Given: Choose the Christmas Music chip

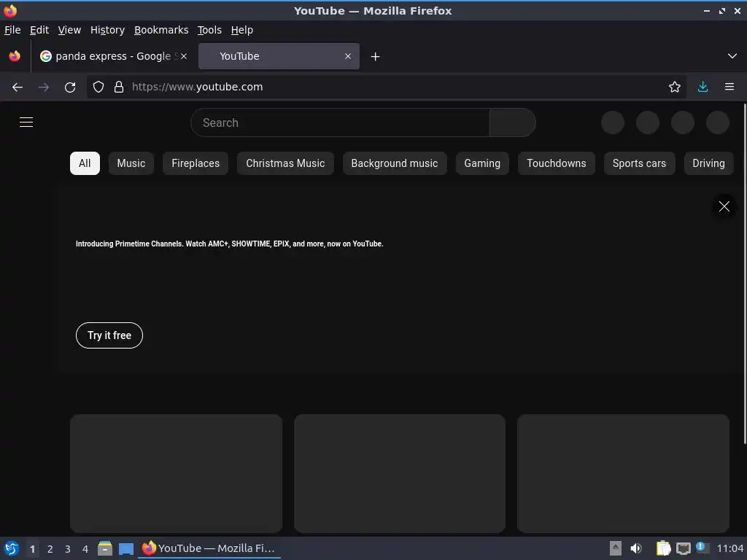Looking at the screenshot, I should pos(285,163).
